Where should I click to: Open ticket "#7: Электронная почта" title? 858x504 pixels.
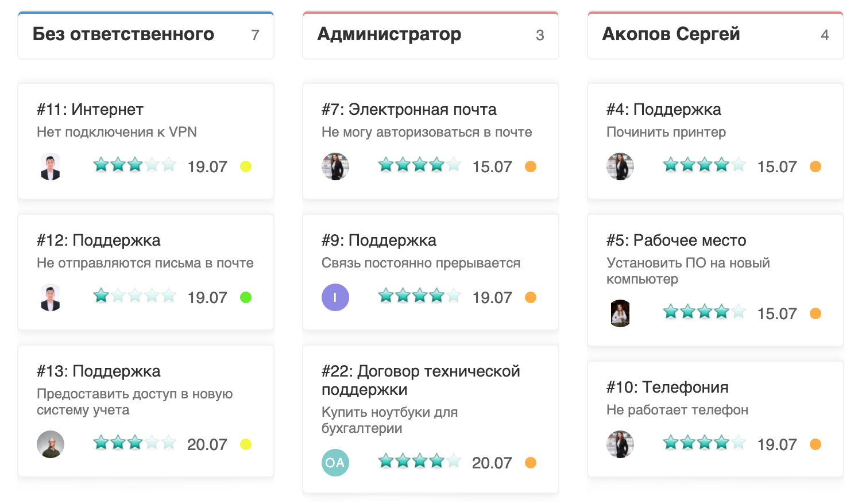pyautogui.click(x=408, y=109)
